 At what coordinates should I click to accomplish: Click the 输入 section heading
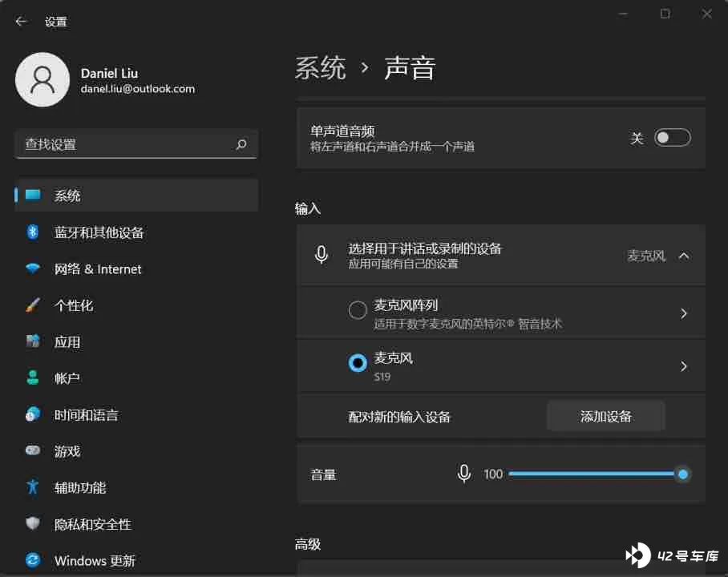tap(308, 209)
